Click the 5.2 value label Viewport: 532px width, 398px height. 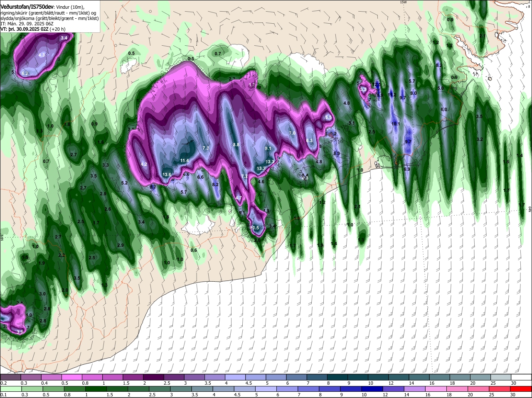(x=124, y=183)
